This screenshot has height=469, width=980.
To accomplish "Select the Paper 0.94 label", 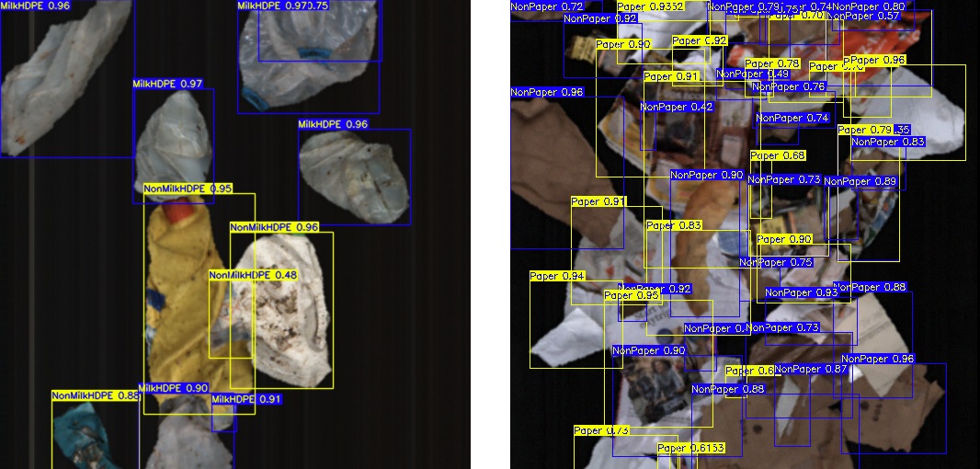I will point(557,276).
